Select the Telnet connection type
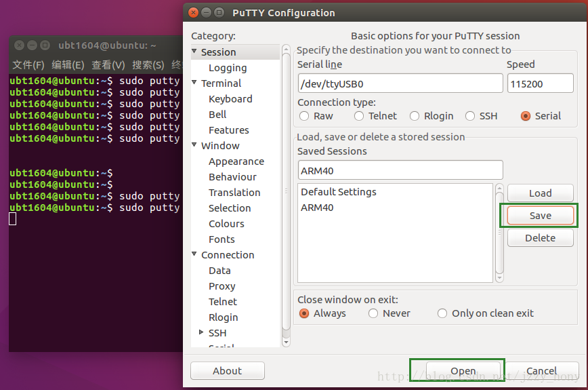Screen dimensions: 588x390 click(x=359, y=116)
